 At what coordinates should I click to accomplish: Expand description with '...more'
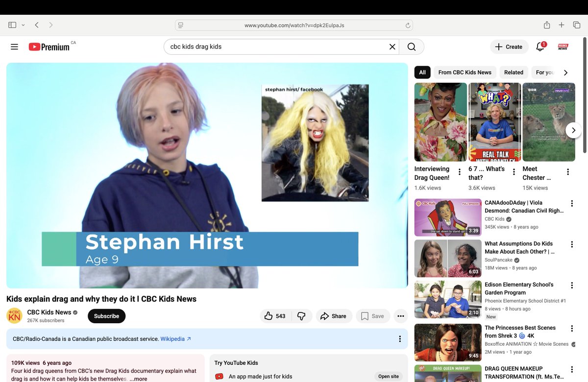[138, 379]
